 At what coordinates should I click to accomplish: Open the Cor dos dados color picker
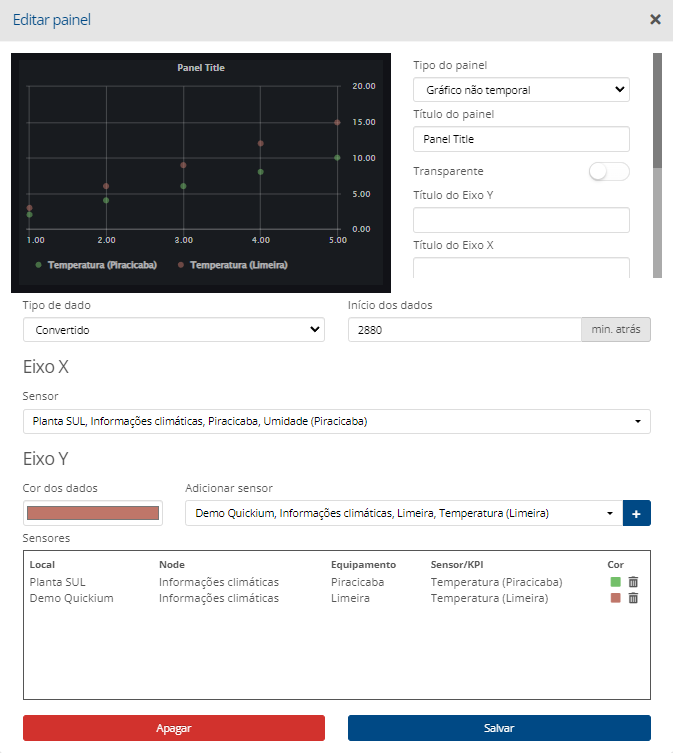coord(93,513)
